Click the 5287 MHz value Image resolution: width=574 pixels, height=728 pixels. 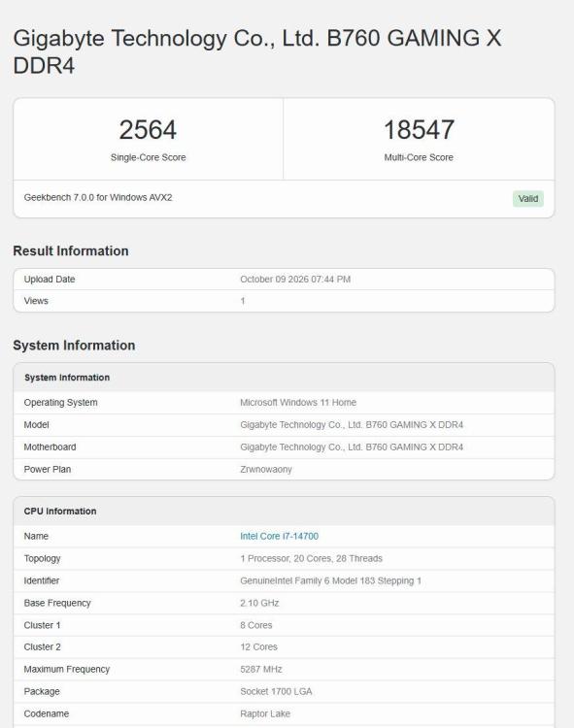261,669
